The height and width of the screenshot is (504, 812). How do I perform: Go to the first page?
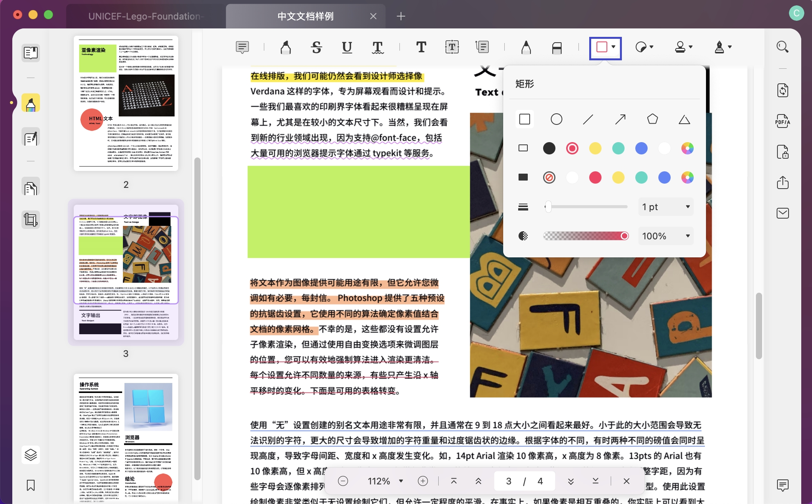(x=454, y=481)
